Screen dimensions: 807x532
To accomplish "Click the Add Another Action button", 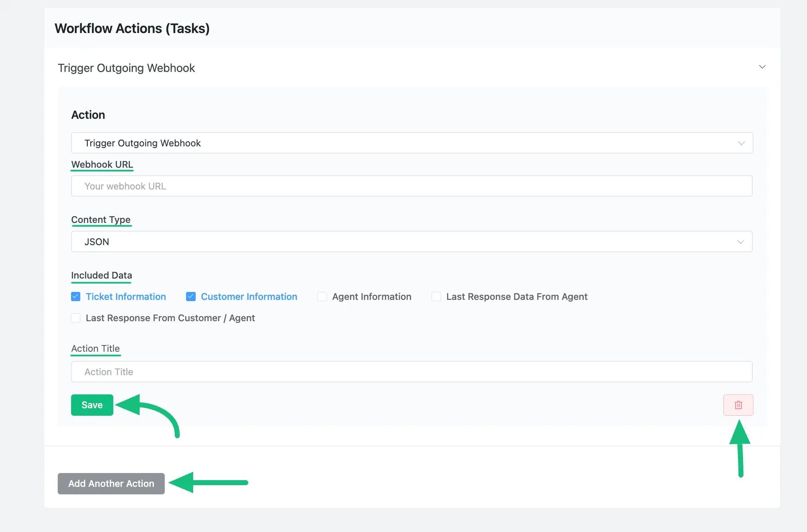I will point(112,483).
